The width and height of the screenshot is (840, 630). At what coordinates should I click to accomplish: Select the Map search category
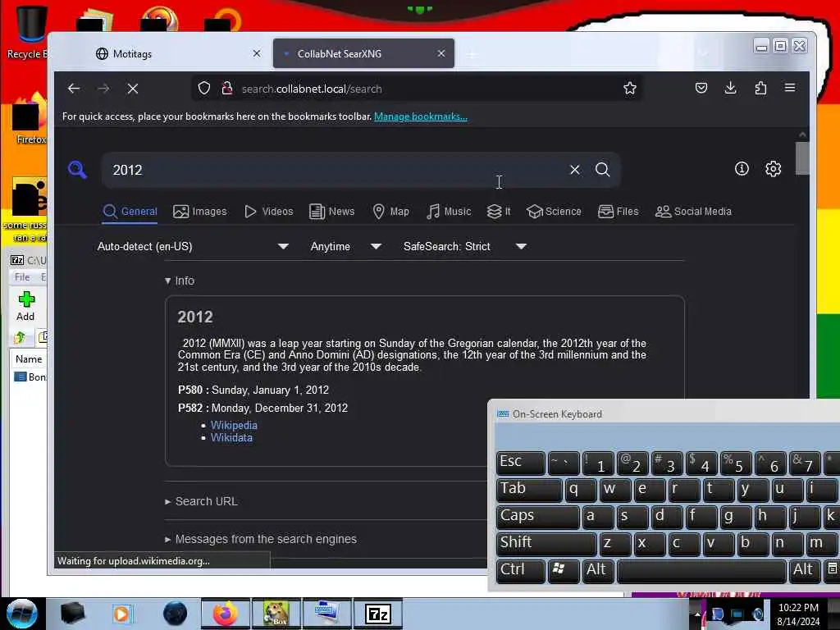(x=390, y=212)
